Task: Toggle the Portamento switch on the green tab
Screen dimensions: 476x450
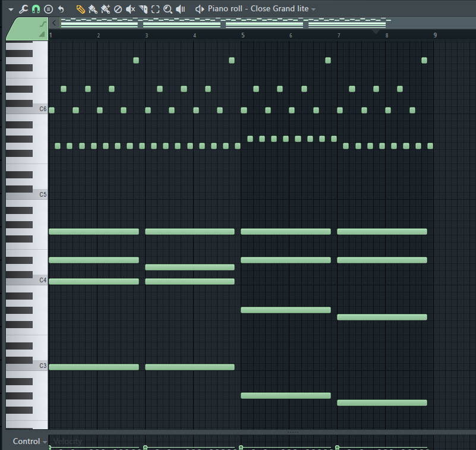Action: coord(43,24)
